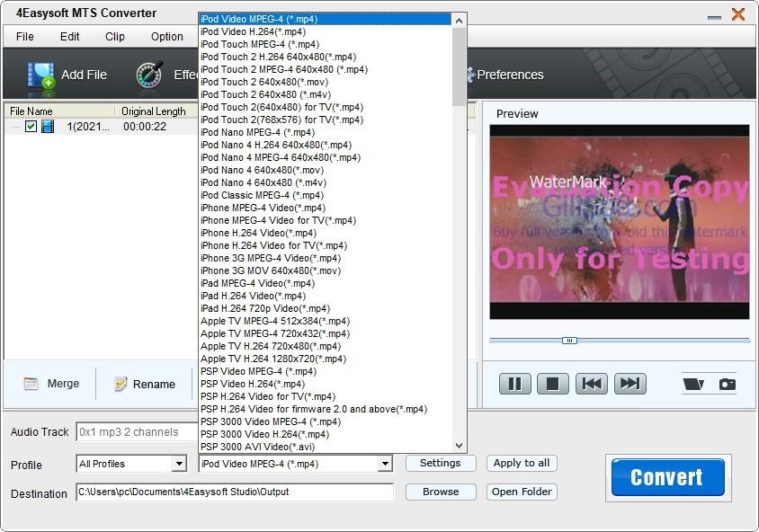The width and height of the screenshot is (759, 532).
Task: Open the Edit menu
Action: pyautogui.click(x=70, y=37)
